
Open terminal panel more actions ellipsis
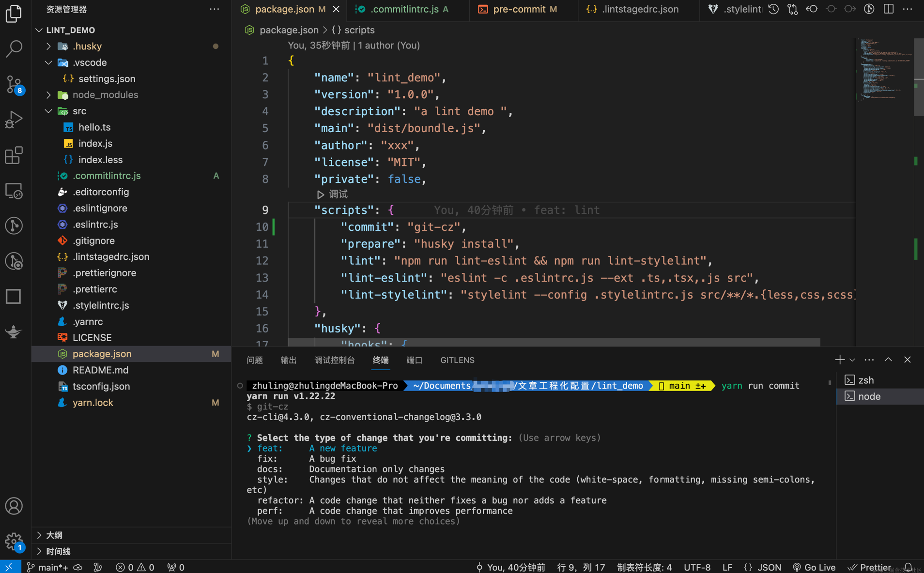pyautogui.click(x=869, y=360)
